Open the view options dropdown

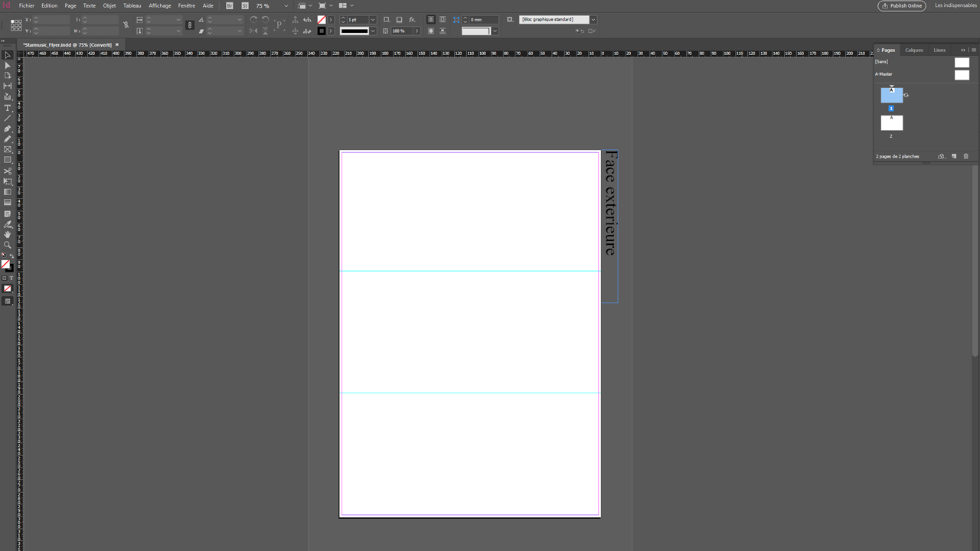coord(304,5)
